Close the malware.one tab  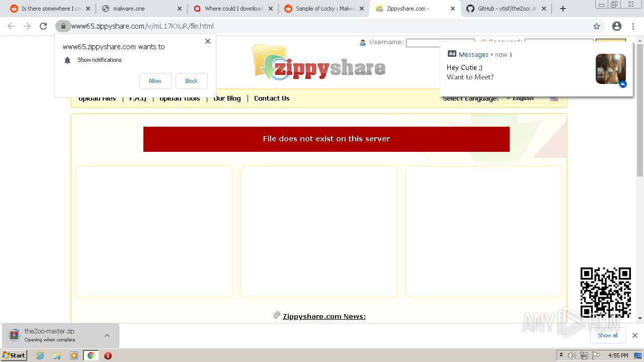[x=180, y=9]
